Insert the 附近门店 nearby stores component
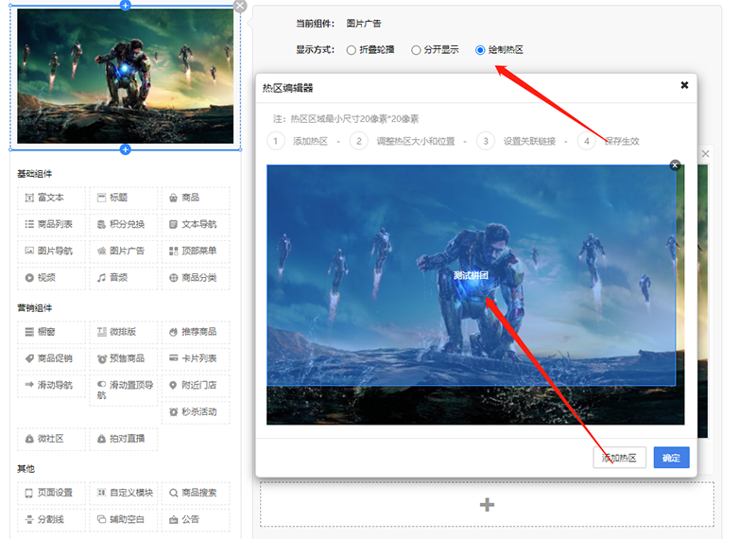Image resolution: width=756 pixels, height=539 pixels. pos(196,385)
